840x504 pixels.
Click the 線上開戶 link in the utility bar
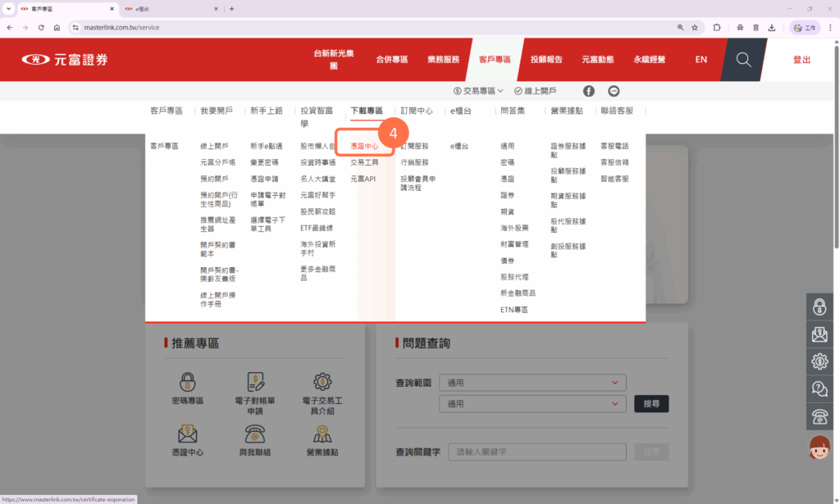tap(536, 91)
